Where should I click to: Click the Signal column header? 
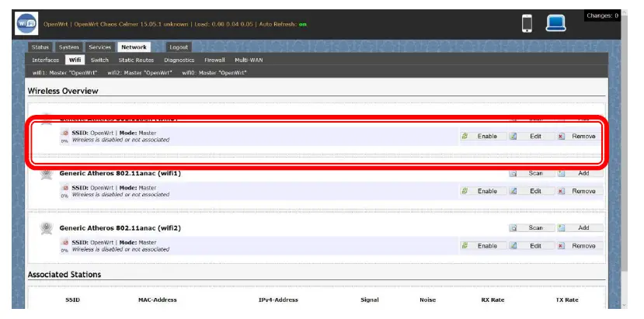(x=370, y=300)
